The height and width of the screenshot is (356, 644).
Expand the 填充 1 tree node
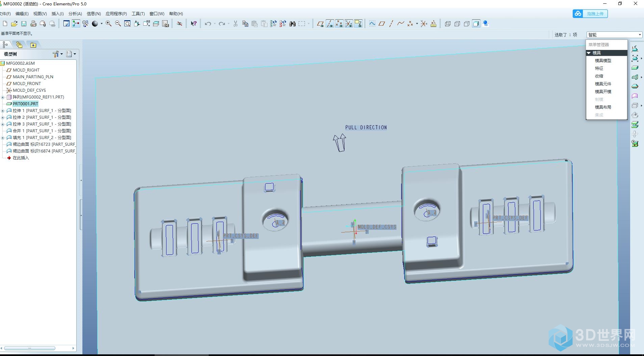click(x=3, y=138)
